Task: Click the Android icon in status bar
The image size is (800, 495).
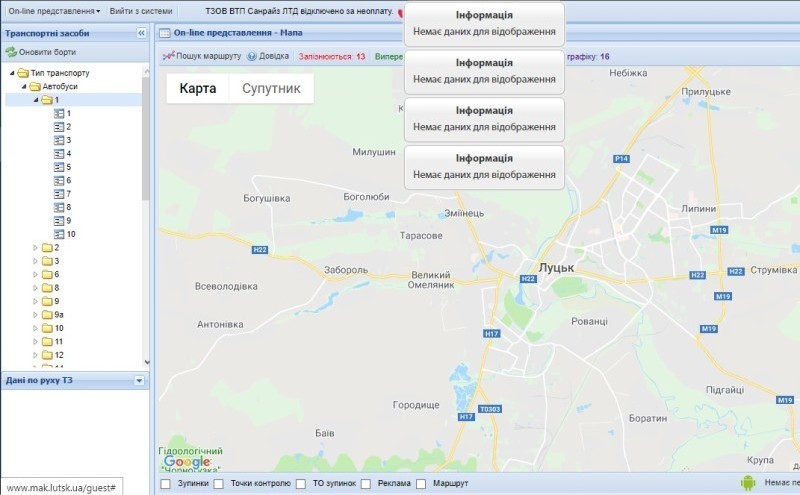Action: (x=747, y=483)
